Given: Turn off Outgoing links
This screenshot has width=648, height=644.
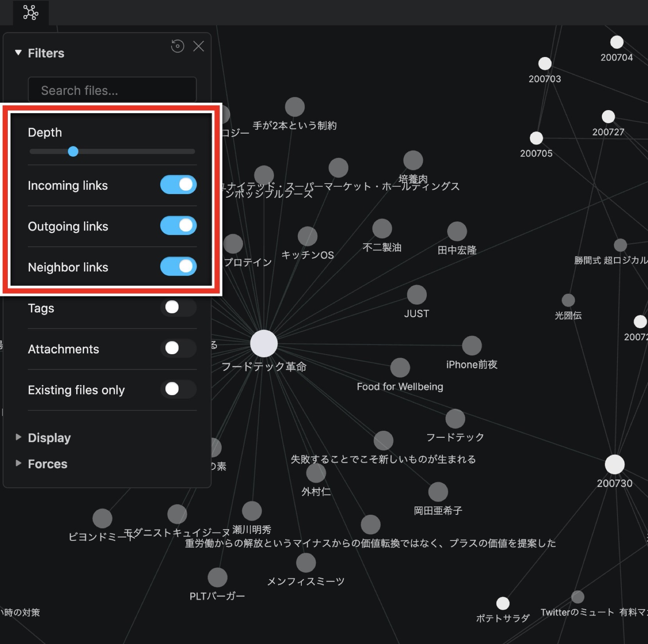Looking at the screenshot, I should [x=178, y=226].
